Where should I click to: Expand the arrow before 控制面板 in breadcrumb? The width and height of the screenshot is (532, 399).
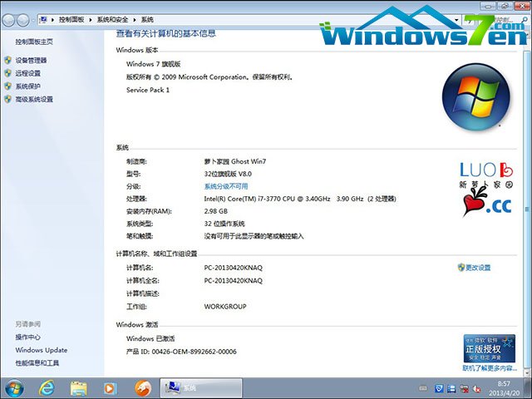[x=52, y=20]
